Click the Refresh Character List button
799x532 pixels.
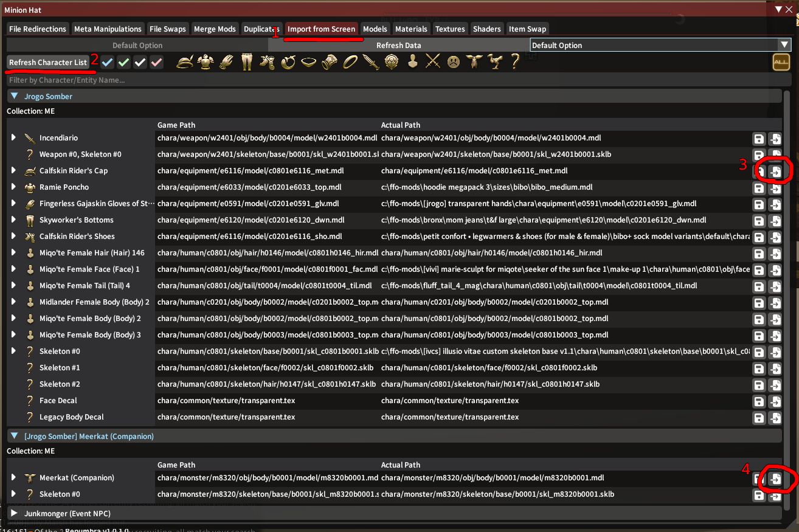[48, 62]
